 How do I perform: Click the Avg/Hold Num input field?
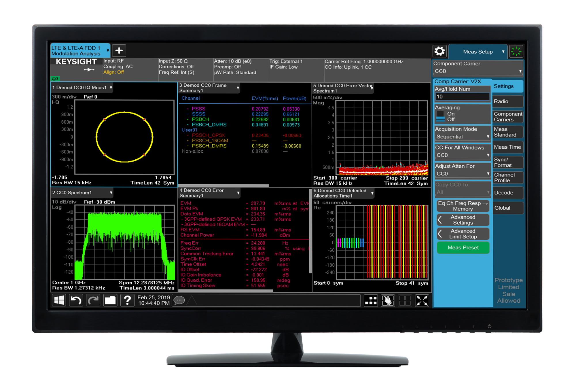(x=462, y=97)
